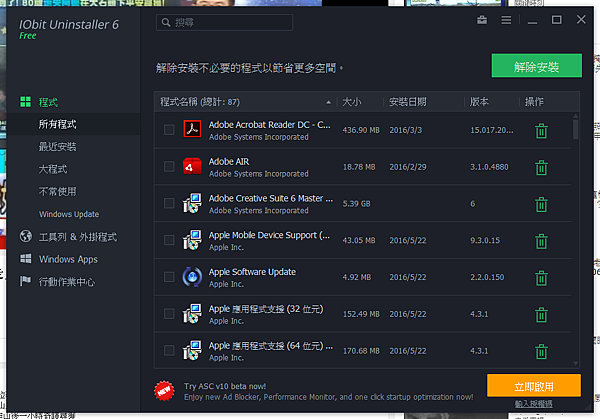Tick the Apple Software Update checkbox
600x419 pixels.
point(169,277)
